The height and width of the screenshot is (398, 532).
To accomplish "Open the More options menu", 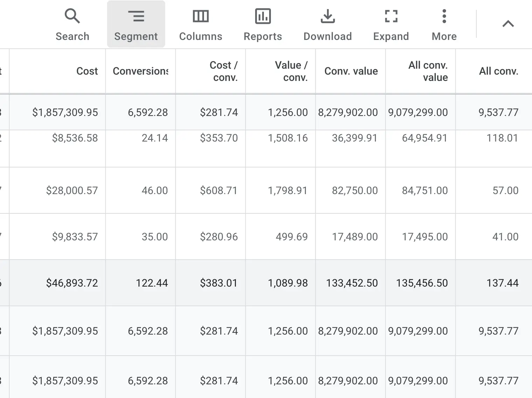I will 444,25.
